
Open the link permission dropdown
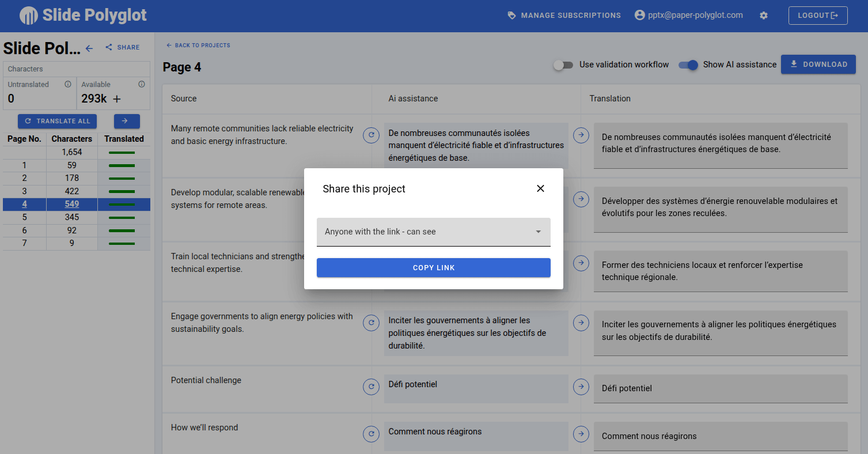point(433,232)
